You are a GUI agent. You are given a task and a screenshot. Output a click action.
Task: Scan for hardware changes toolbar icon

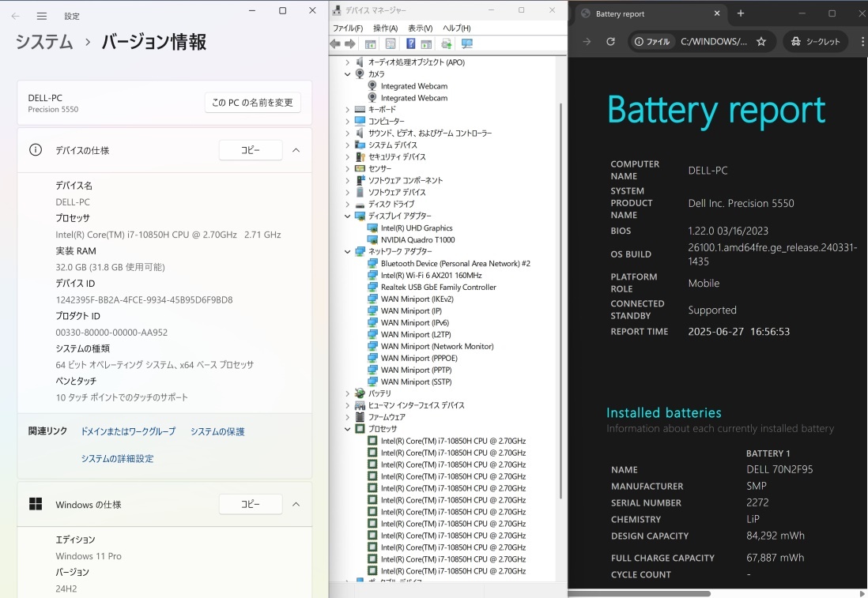click(466, 43)
